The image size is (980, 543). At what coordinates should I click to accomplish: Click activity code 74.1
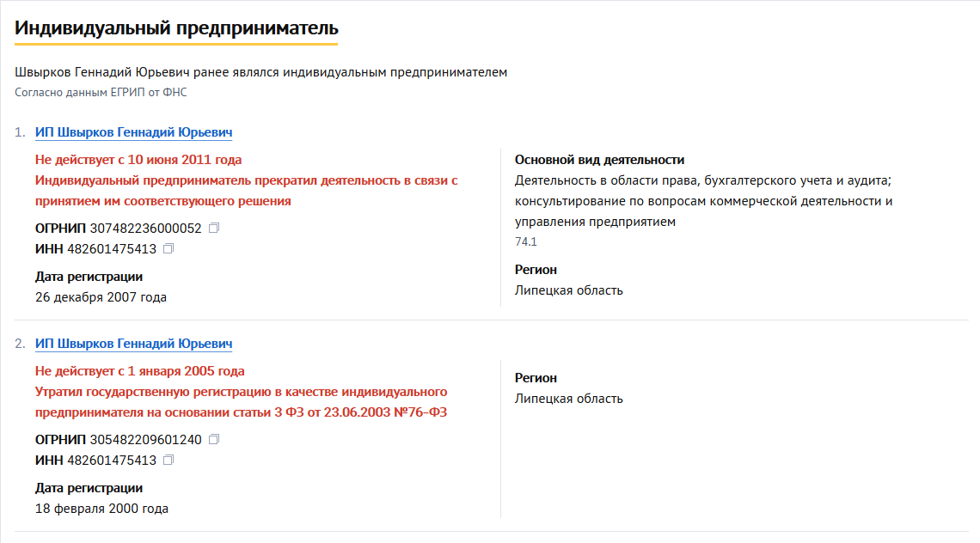click(525, 241)
